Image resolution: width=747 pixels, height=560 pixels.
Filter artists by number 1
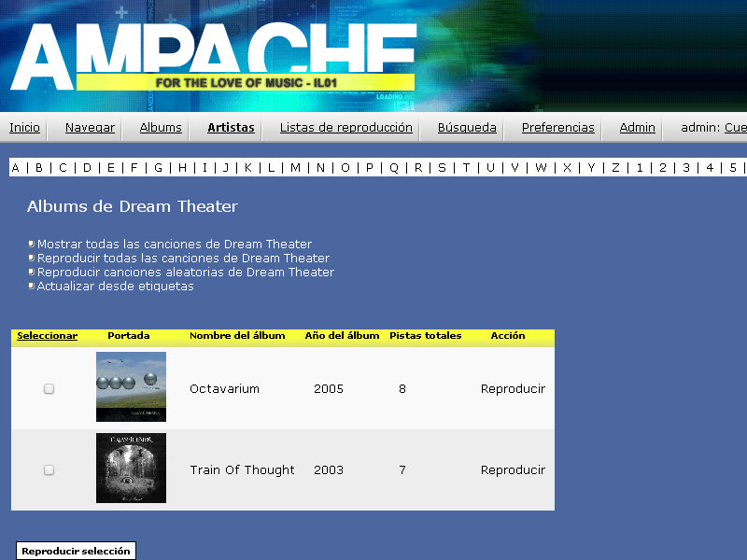[x=640, y=168]
